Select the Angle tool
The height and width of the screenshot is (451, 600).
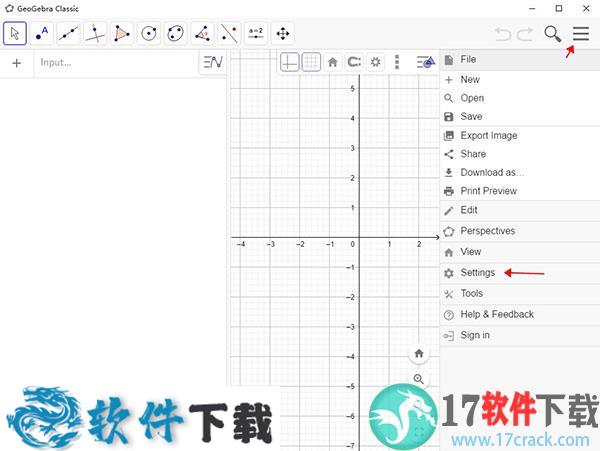(x=202, y=34)
